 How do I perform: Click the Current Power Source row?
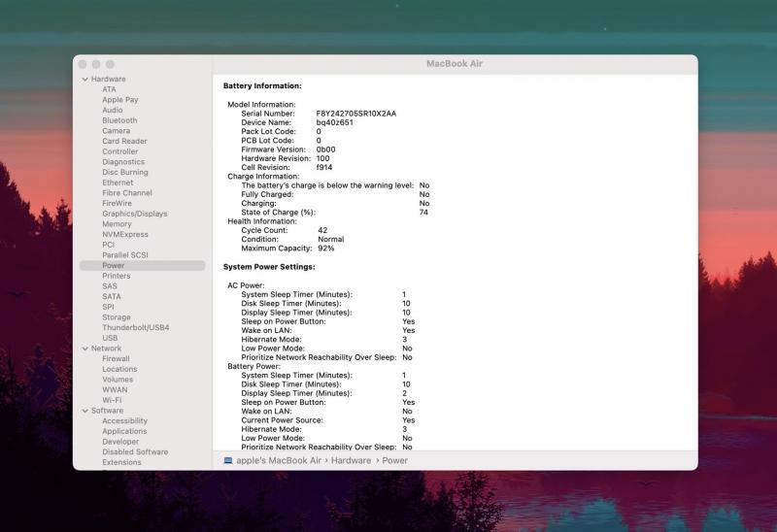point(328,420)
